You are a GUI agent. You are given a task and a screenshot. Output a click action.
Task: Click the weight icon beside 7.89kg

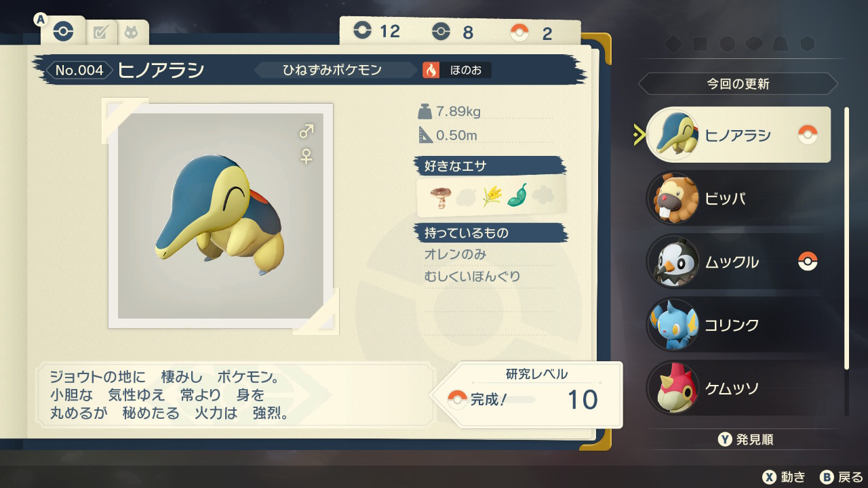click(425, 111)
